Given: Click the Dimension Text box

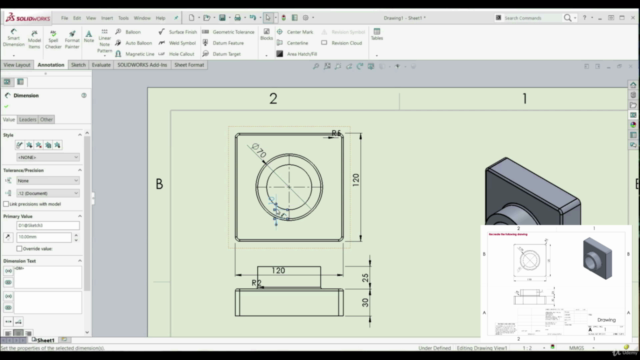Looking at the screenshot, I should coord(48,277).
